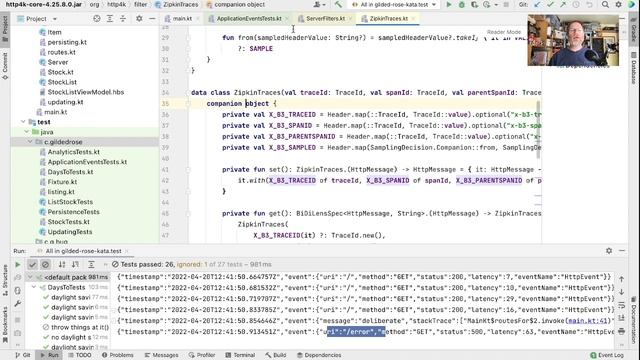
Task: Click the Build project hammer icon
Action: tap(338, 4)
